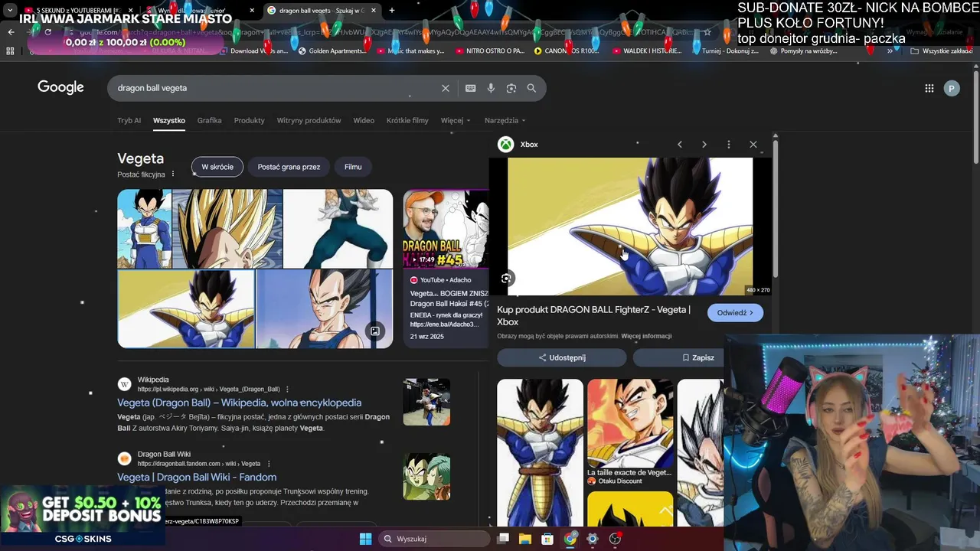The width and height of the screenshot is (980, 551).
Task: Click the magnifier search submit icon
Action: coord(531,88)
